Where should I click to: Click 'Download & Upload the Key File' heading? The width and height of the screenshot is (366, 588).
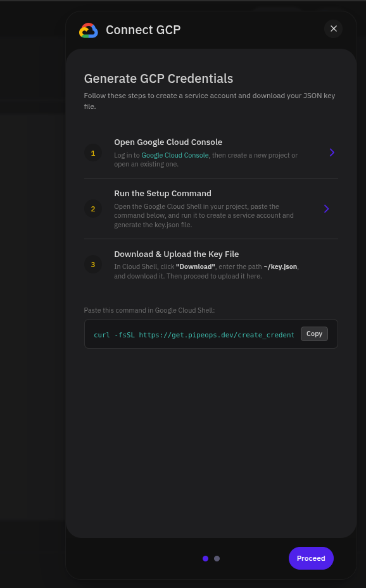coord(176,254)
